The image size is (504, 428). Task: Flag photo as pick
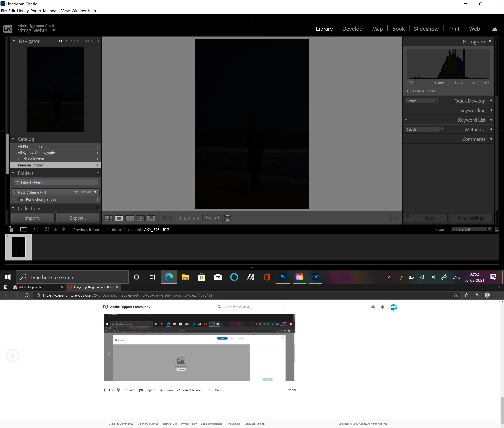coord(165,218)
